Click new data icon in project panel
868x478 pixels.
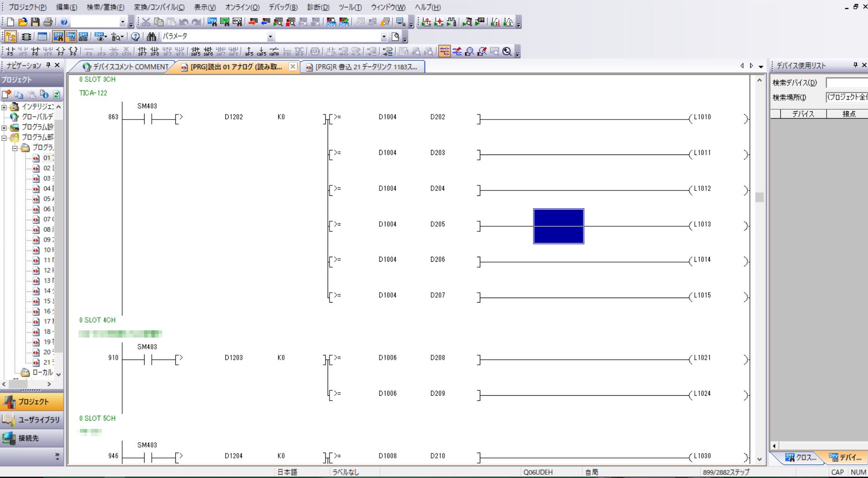coord(6,95)
